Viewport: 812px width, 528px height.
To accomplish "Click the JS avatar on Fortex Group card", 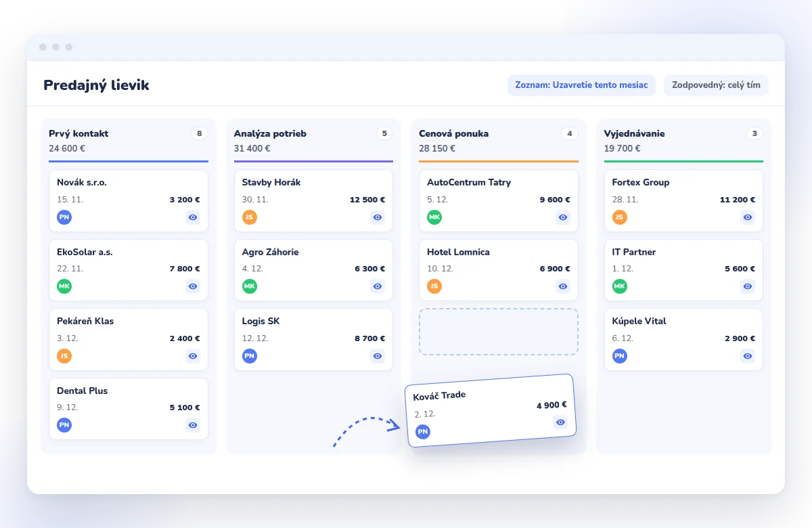I will [620, 217].
